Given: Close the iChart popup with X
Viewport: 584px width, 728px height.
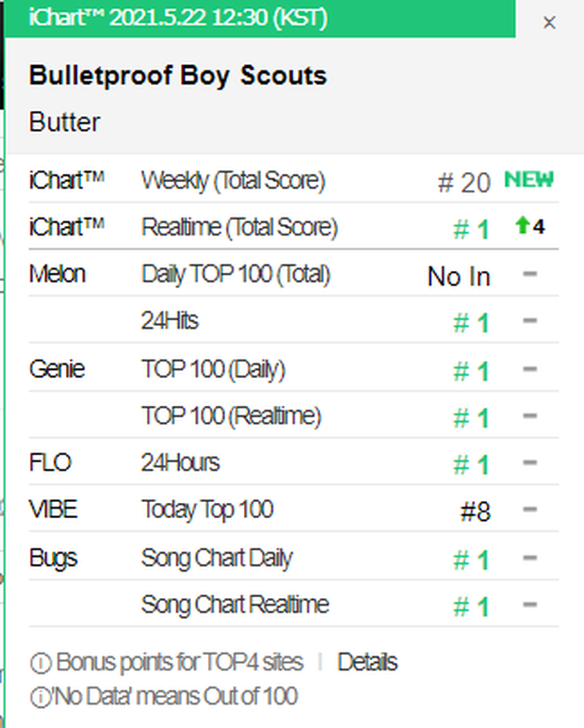Looking at the screenshot, I should pyautogui.click(x=549, y=23).
